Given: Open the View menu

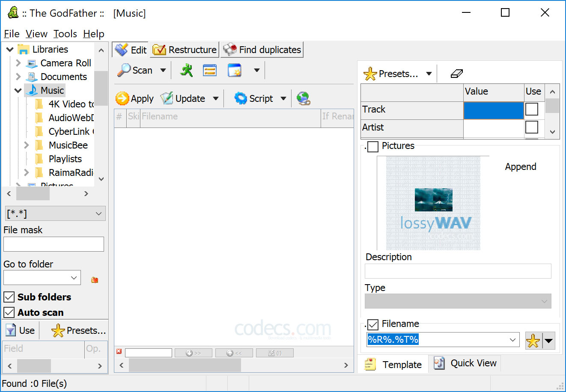Looking at the screenshot, I should tap(36, 34).
